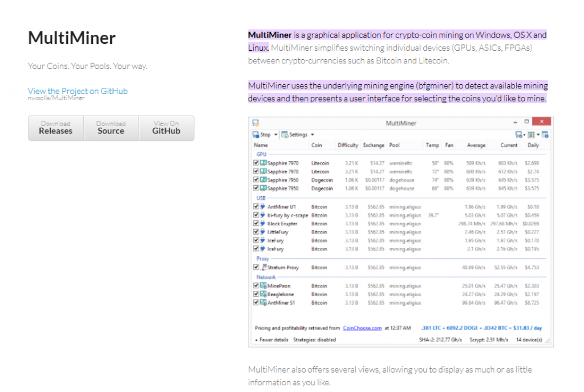Sort by the Exchange column header

(x=374, y=145)
